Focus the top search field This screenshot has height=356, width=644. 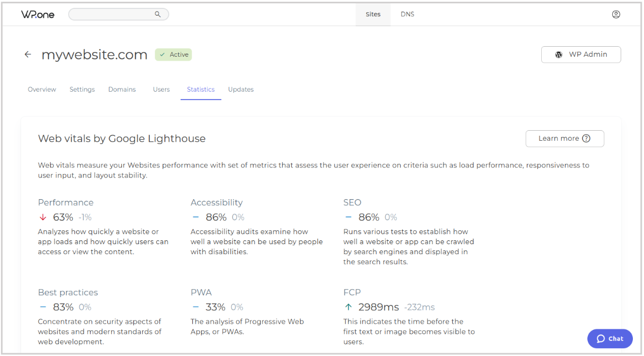pos(118,14)
